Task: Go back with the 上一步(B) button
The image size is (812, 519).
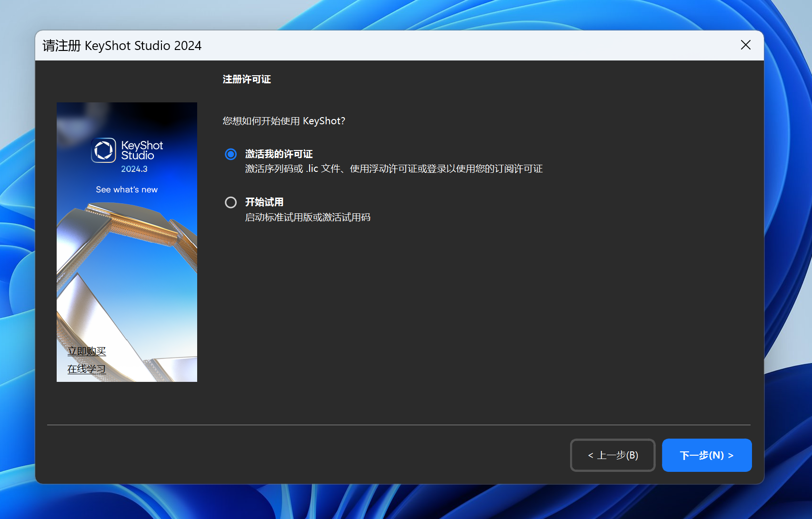Action: (x=612, y=455)
